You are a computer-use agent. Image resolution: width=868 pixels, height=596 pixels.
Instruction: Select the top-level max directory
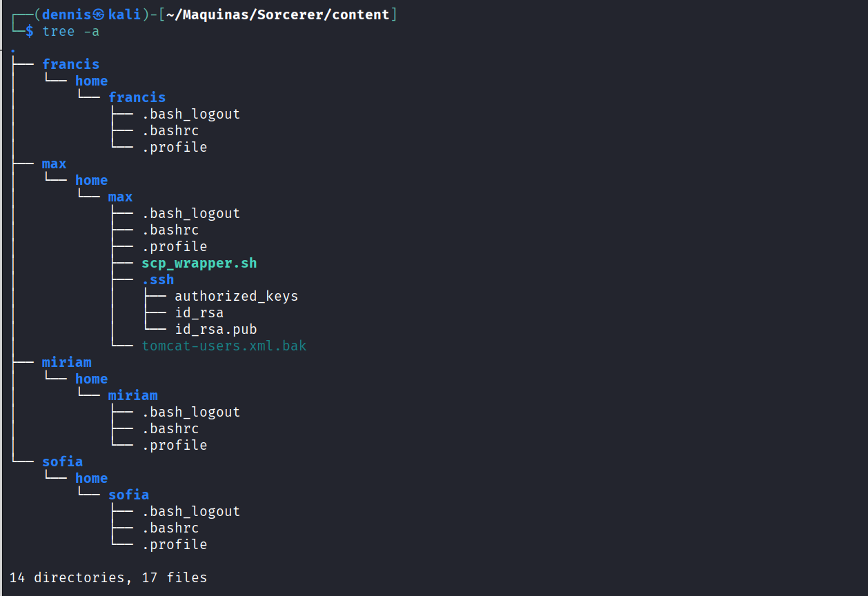pos(54,163)
